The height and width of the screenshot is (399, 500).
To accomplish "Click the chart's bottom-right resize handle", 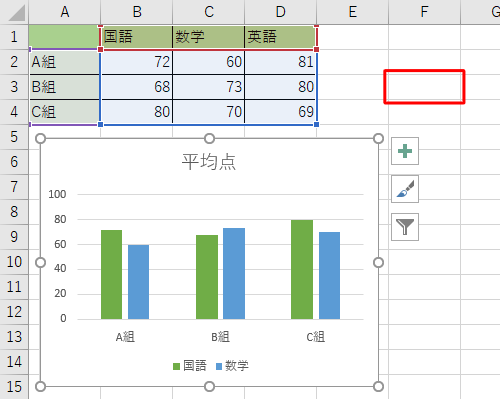I will 378,387.
